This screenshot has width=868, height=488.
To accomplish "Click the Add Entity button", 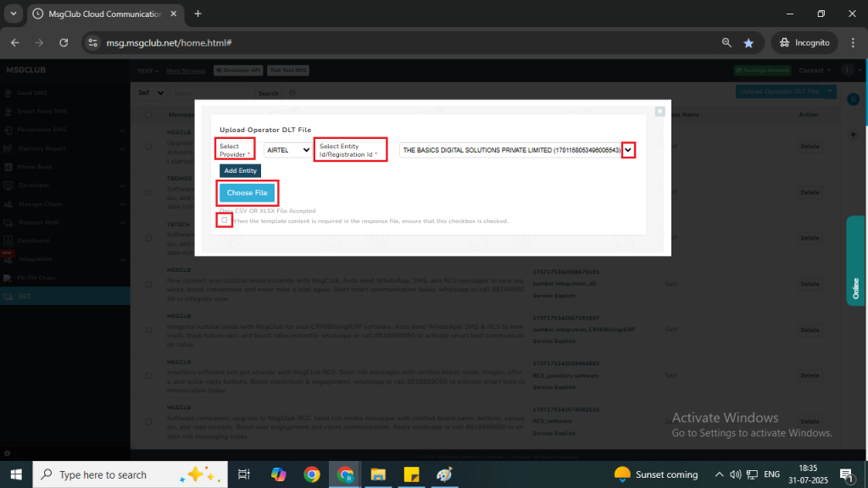I will point(240,170).
